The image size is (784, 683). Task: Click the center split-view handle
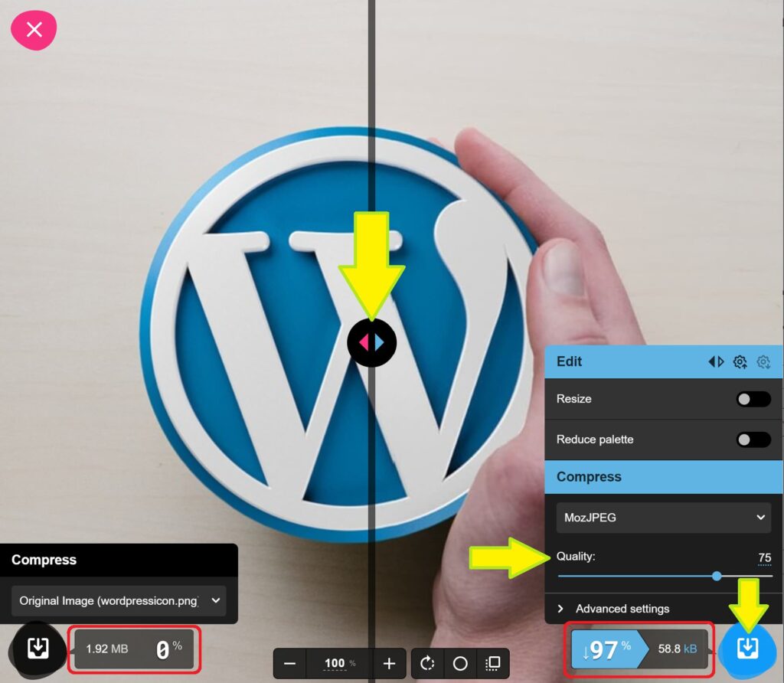point(371,343)
